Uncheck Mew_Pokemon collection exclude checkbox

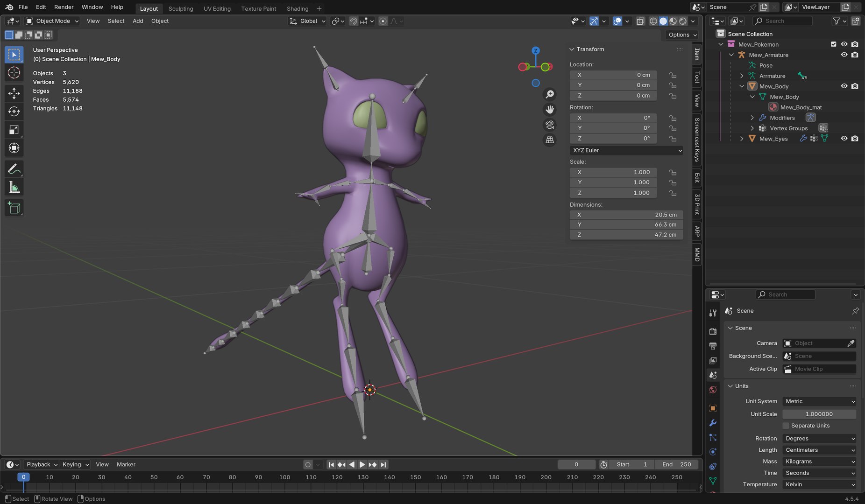coord(833,44)
